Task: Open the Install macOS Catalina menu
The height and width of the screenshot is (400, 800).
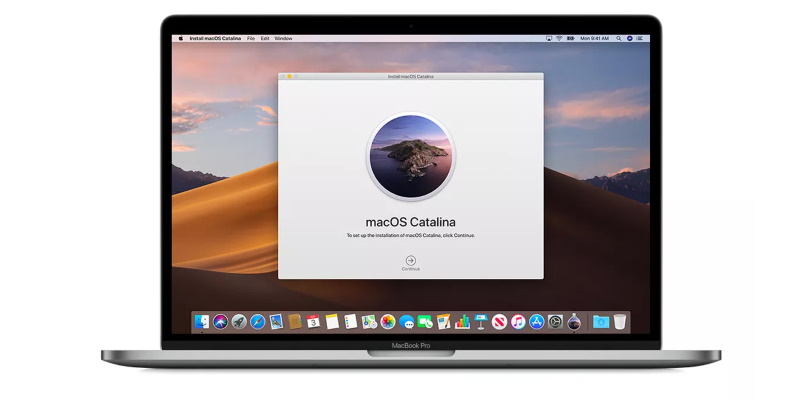Action: pyautogui.click(x=215, y=38)
